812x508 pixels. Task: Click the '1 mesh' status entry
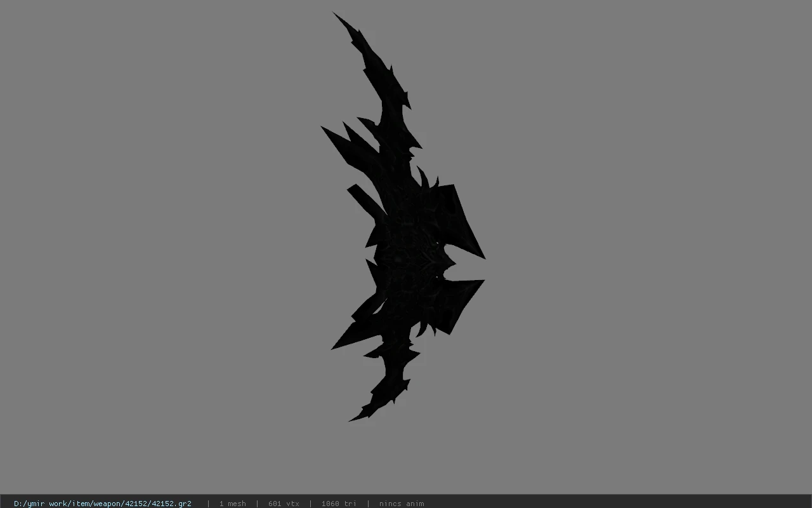[233, 504]
